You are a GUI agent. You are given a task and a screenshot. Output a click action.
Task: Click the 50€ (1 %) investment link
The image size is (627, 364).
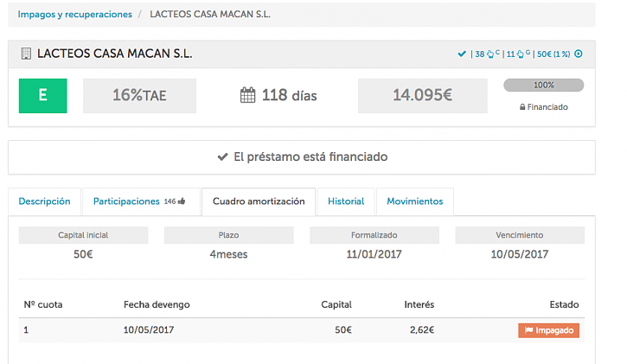[553, 54]
